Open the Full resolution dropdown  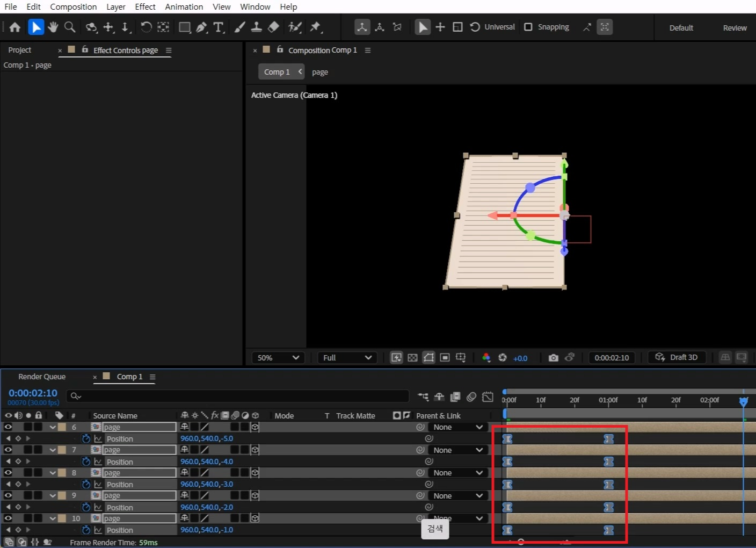pos(347,358)
